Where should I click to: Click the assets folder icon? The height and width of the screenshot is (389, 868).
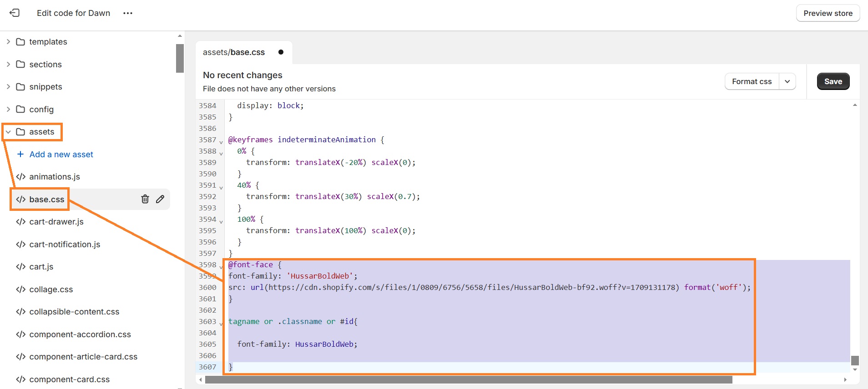pos(20,132)
